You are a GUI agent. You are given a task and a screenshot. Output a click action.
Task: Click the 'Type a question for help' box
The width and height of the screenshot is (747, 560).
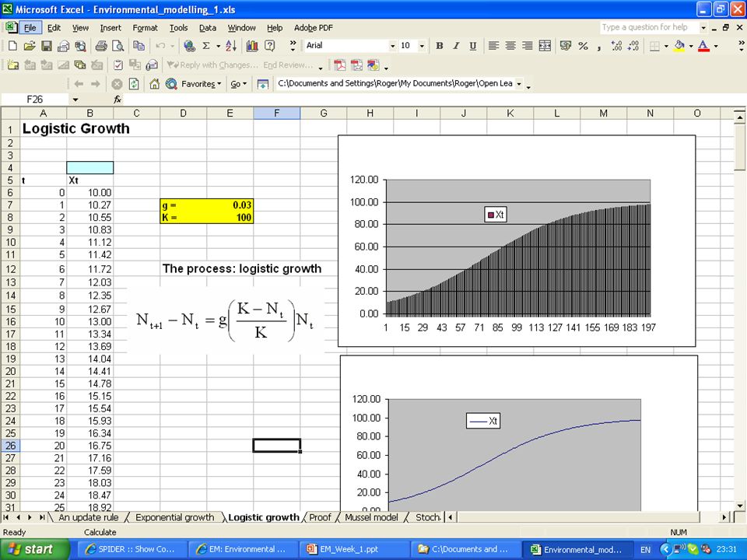(648, 27)
